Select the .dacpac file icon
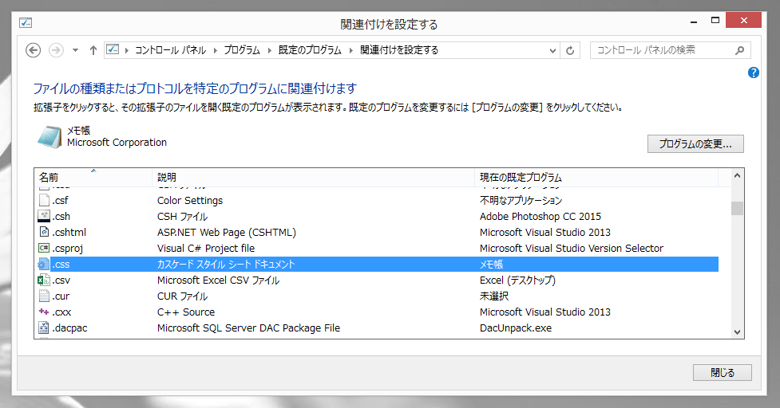 coord(44,327)
